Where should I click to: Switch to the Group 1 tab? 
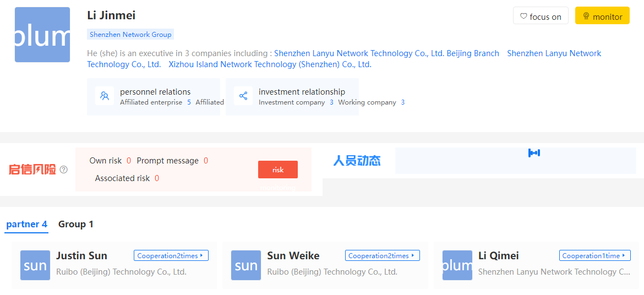pos(76,225)
